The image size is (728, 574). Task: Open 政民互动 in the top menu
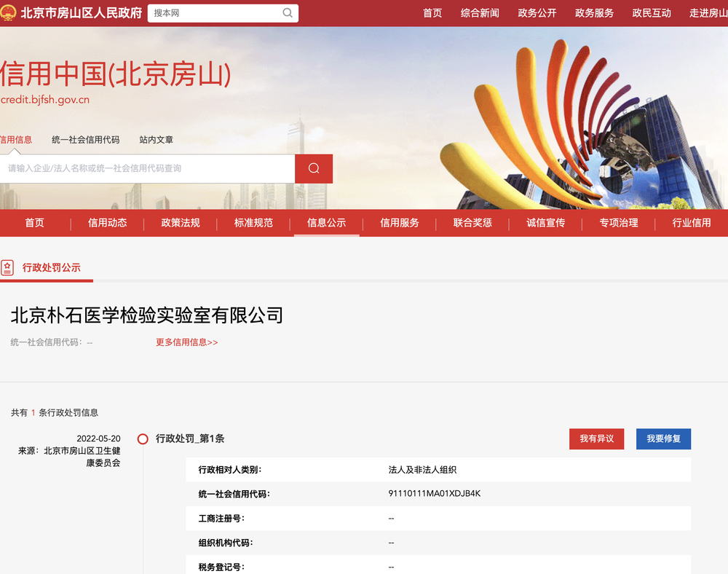(x=652, y=13)
